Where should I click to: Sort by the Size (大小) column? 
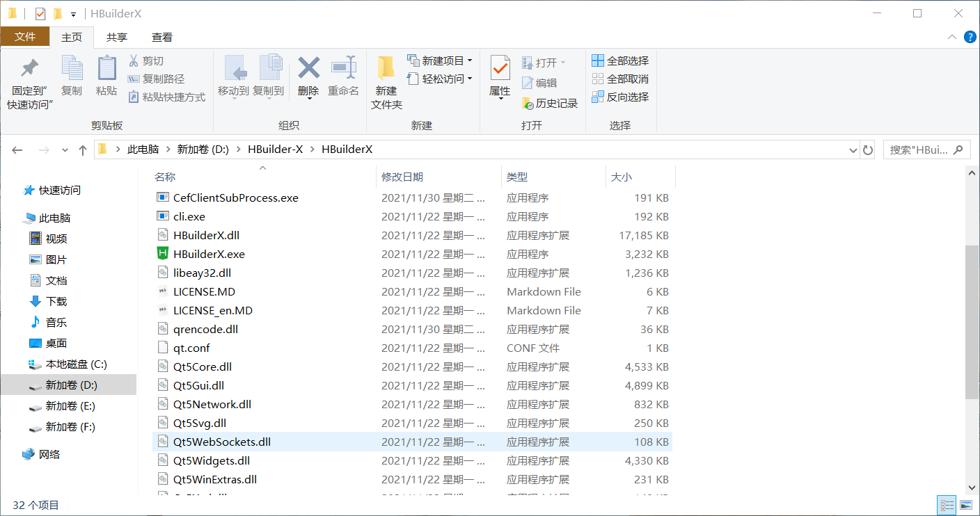click(x=622, y=177)
